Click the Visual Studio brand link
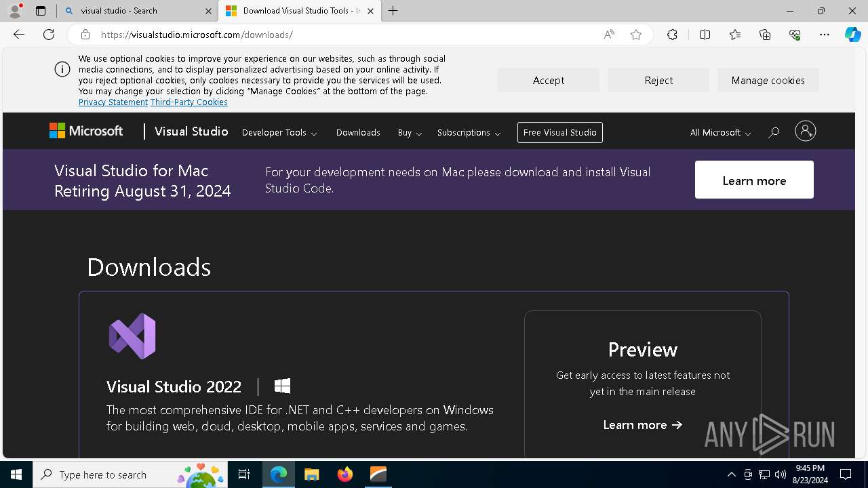 tap(191, 131)
